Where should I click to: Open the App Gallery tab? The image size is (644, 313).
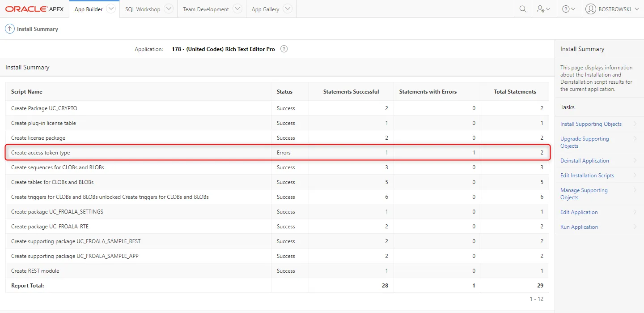coord(265,9)
